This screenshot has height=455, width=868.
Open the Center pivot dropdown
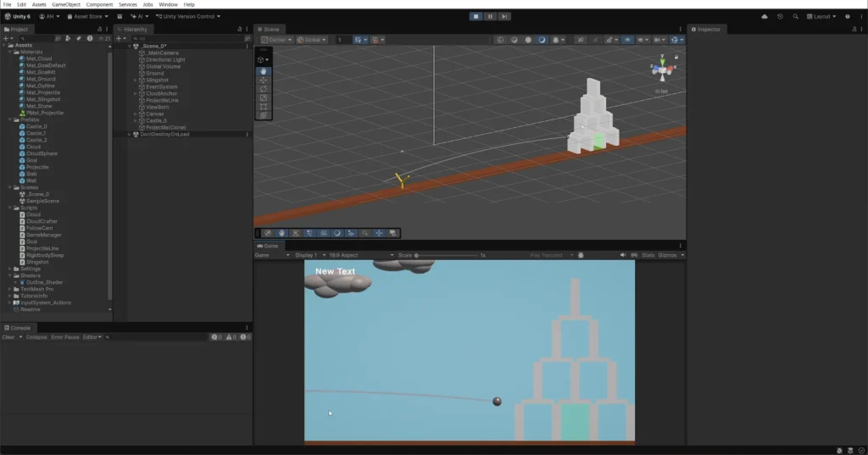click(x=277, y=40)
